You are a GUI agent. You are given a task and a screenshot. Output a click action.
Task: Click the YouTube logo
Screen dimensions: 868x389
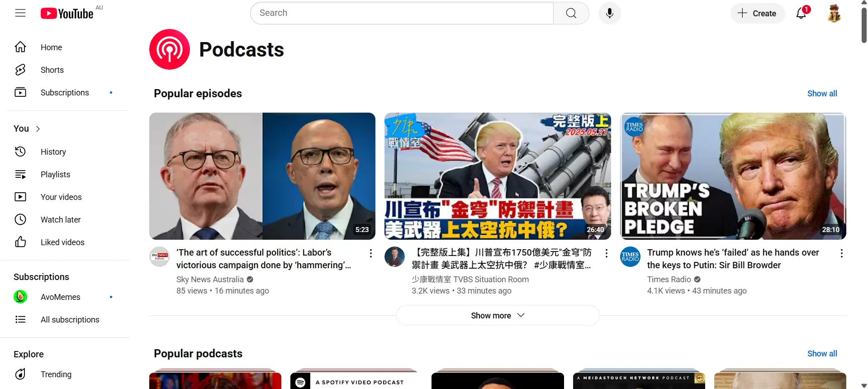pyautogui.click(x=67, y=14)
